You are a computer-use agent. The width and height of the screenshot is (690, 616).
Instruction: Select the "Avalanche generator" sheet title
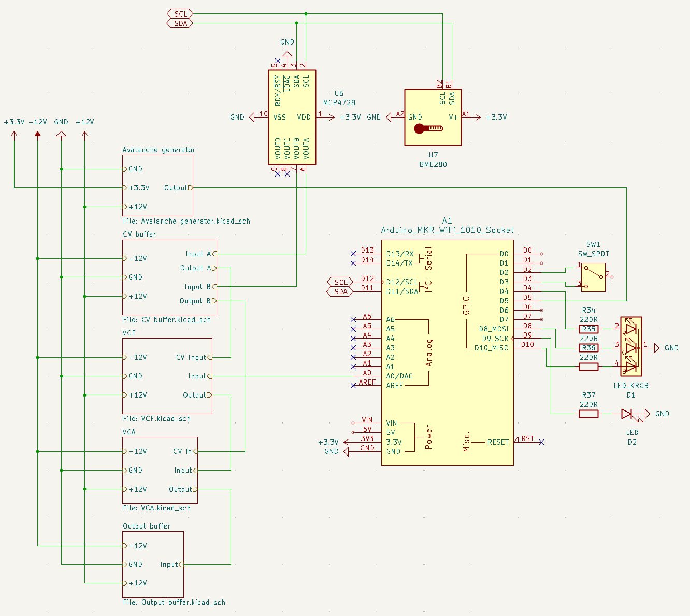tap(159, 150)
